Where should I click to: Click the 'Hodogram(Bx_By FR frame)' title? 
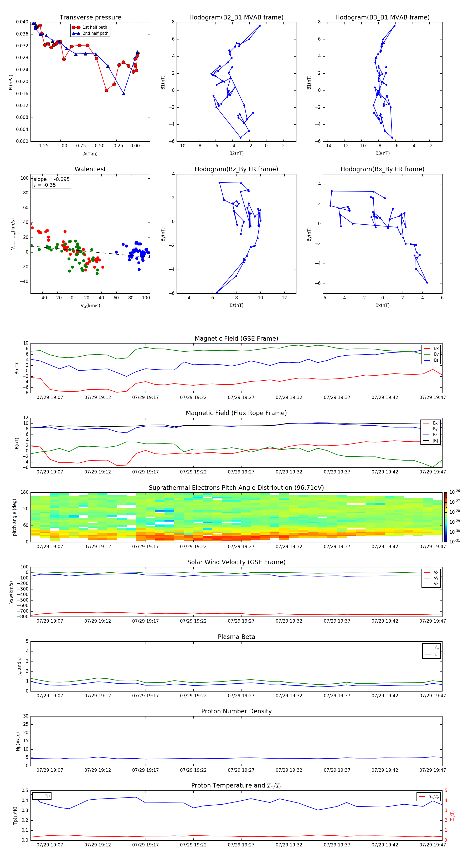coord(382,169)
